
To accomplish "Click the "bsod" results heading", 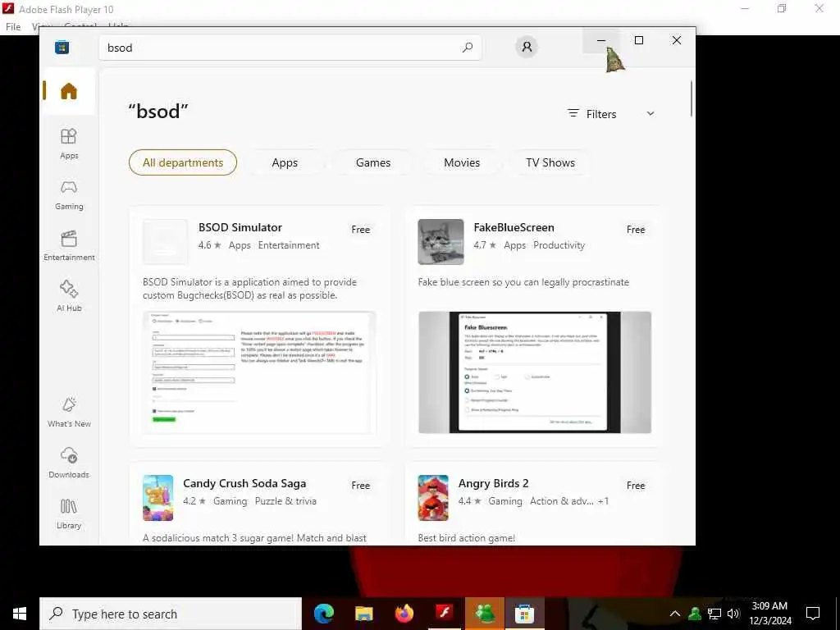I will [158, 112].
